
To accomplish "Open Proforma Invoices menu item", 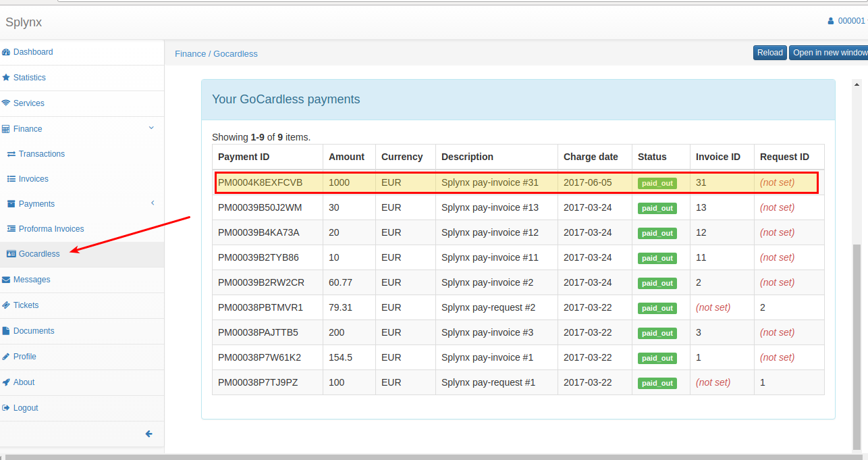I will [51, 229].
